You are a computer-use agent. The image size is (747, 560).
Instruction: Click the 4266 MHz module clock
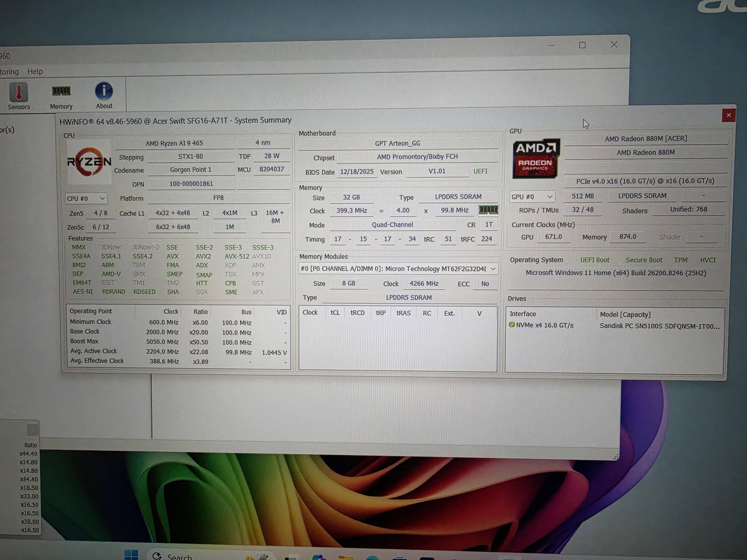424,283
